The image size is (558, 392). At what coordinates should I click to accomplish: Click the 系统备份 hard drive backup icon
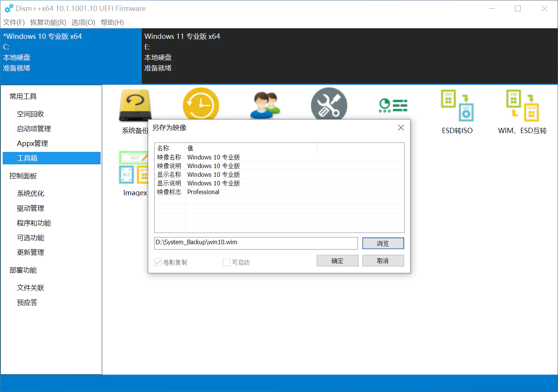135,106
